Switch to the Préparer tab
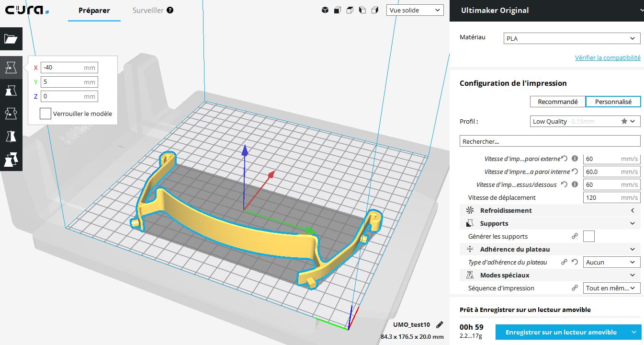The image size is (644, 345). click(x=94, y=11)
